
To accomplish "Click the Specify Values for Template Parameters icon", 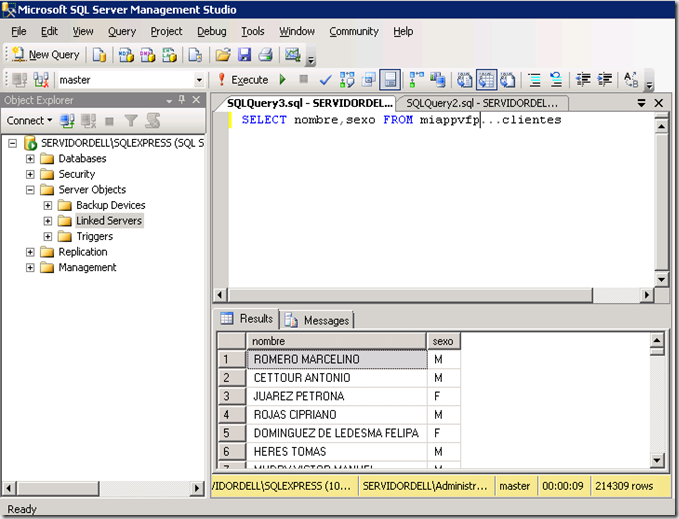I will click(x=631, y=80).
